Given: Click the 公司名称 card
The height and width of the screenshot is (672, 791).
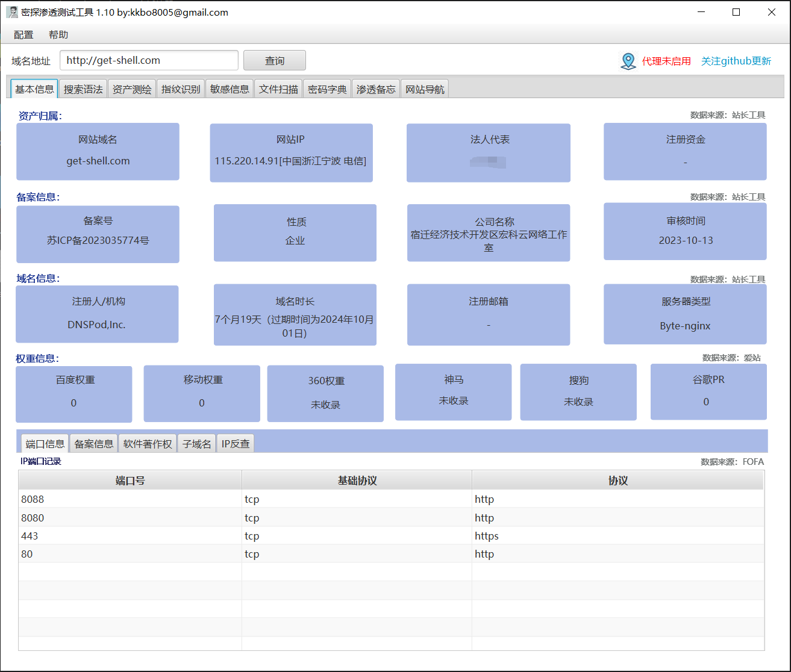Looking at the screenshot, I should pos(489,233).
